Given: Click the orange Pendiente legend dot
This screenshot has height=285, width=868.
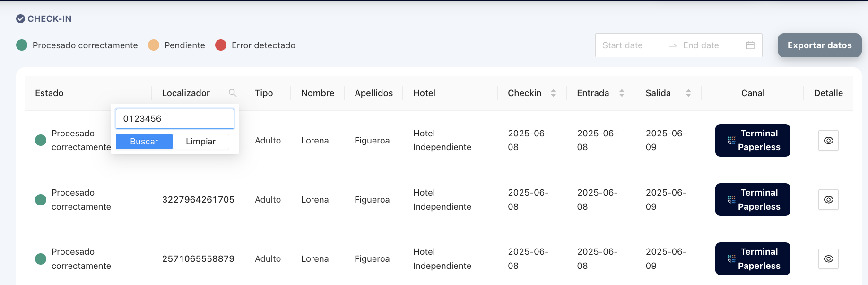Looking at the screenshot, I should pos(154,45).
